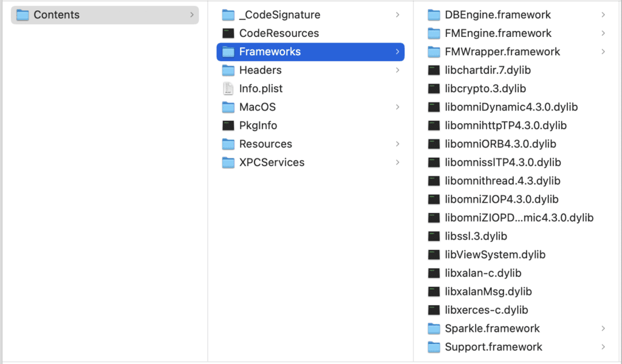Image resolution: width=622 pixels, height=364 pixels.
Task: Click the libcrypto.3.dylib file icon
Action: [434, 89]
